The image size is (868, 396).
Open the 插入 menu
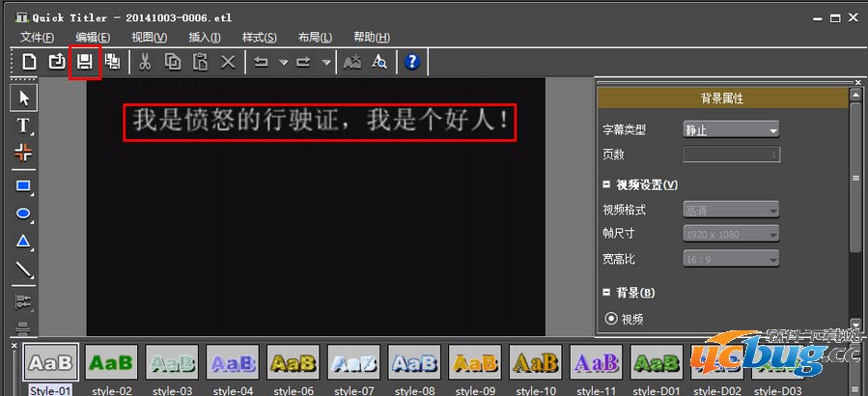(204, 37)
